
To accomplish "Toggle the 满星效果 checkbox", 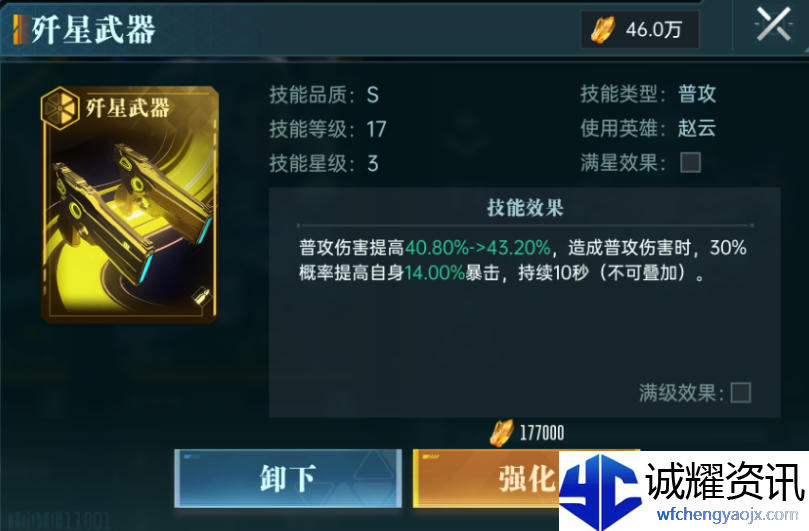I will [690, 163].
